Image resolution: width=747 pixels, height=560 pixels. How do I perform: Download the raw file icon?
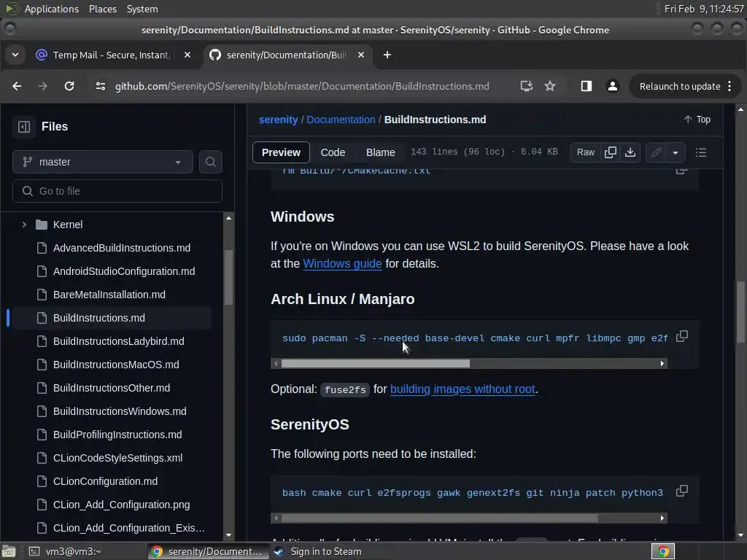[x=630, y=152]
